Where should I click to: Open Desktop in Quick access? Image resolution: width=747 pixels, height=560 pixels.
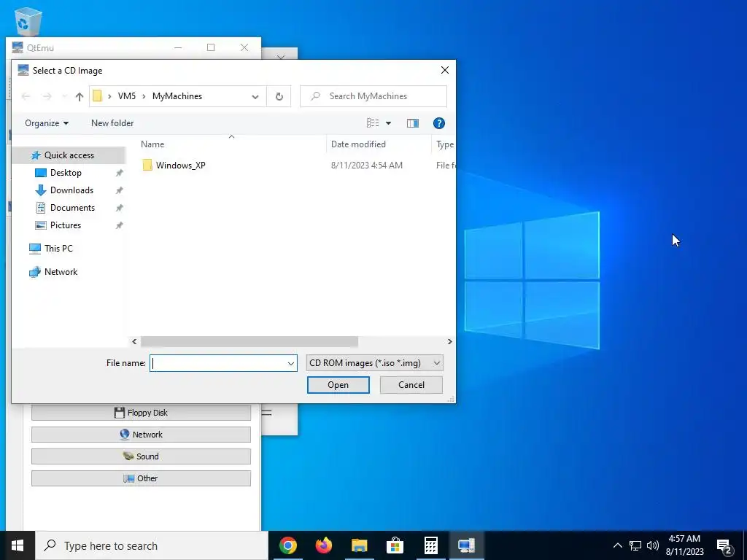66,173
